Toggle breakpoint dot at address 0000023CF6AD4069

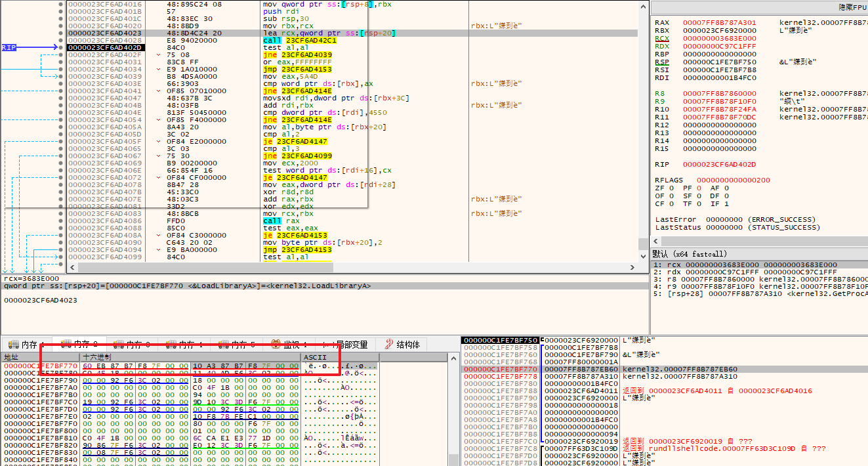click(60, 163)
